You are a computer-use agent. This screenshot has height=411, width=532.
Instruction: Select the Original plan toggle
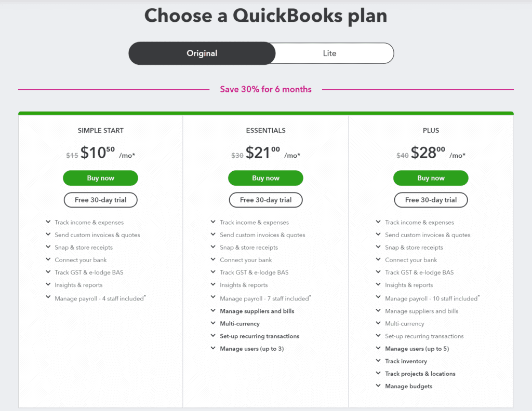click(202, 53)
